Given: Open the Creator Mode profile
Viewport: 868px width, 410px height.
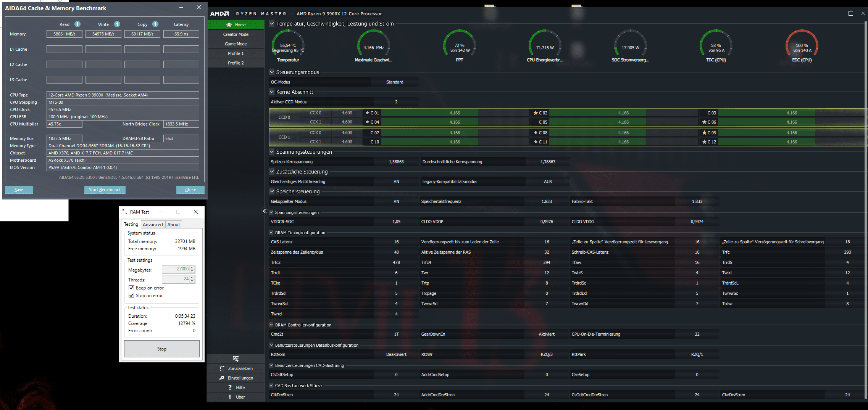Looking at the screenshot, I should coord(236,34).
